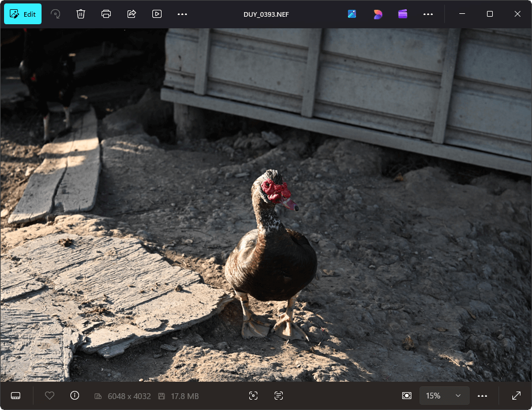Image resolution: width=532 pixels, height=410 pixels.
Task: Launch the Paint edit app icon
Action: point(352,14)
